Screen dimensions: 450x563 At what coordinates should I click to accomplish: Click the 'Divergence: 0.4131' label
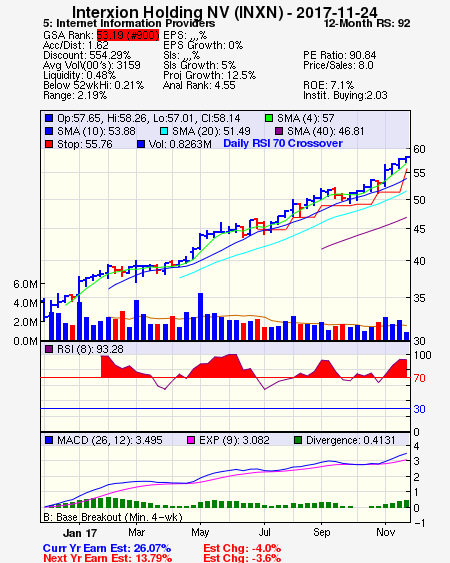pos(351,440)
